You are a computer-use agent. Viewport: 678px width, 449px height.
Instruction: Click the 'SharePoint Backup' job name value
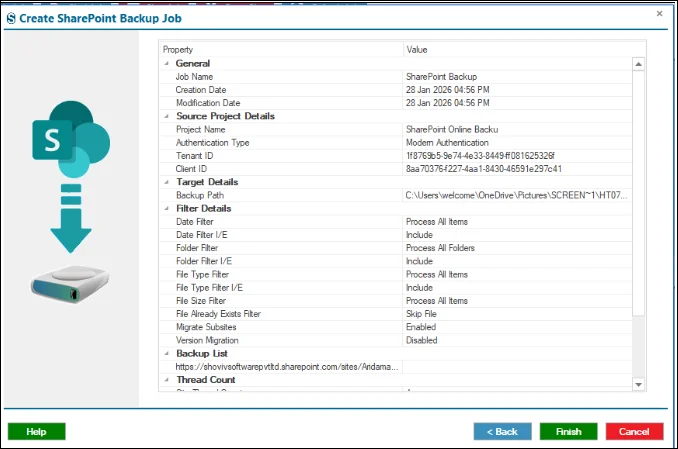[x=441, y=77]
